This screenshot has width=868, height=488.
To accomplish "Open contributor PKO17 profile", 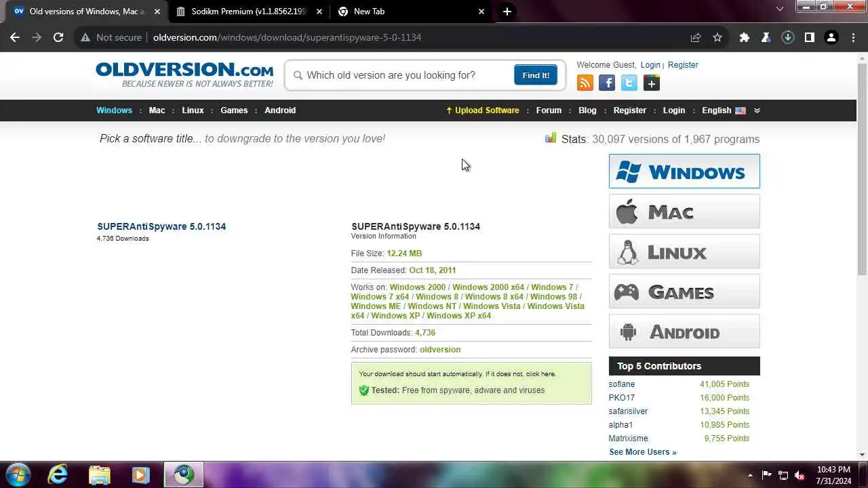I will (x=622, y=398).
